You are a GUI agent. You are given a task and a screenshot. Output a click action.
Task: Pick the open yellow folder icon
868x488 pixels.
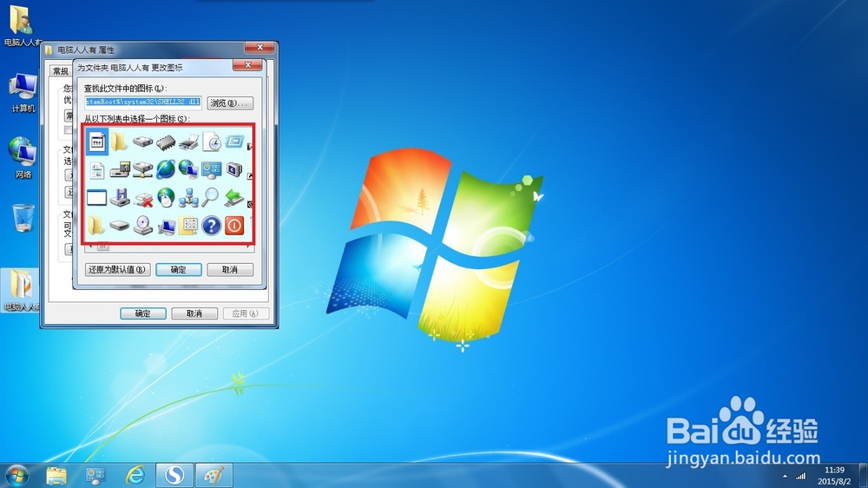click(x=96, y=225)
